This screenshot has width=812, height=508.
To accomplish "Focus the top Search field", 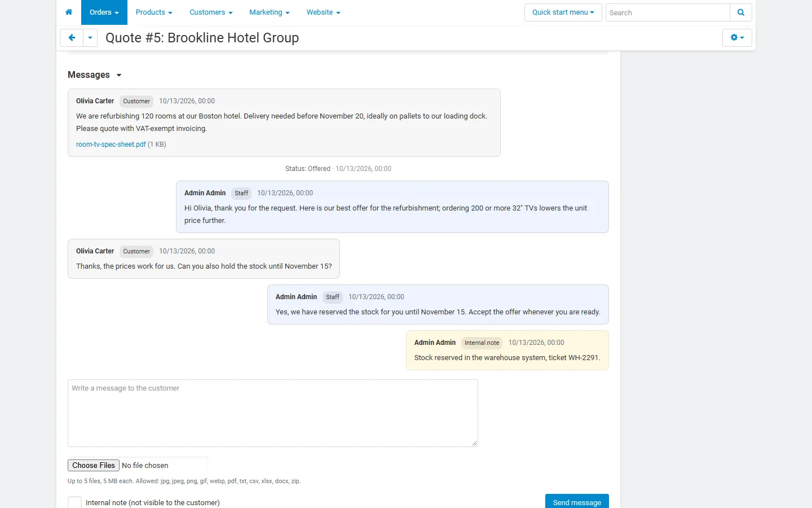I will 668,12.
